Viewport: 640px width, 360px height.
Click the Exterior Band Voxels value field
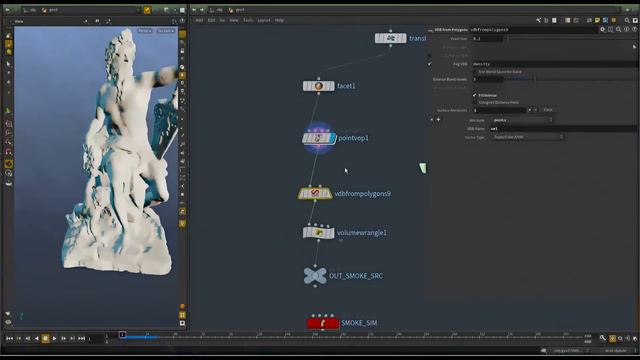(488, 79)
